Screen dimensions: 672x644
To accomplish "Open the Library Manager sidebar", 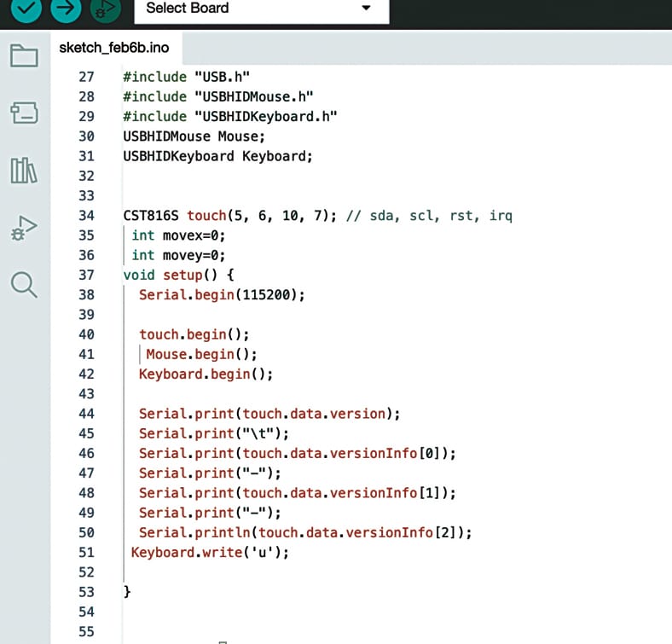I will 24,170.
